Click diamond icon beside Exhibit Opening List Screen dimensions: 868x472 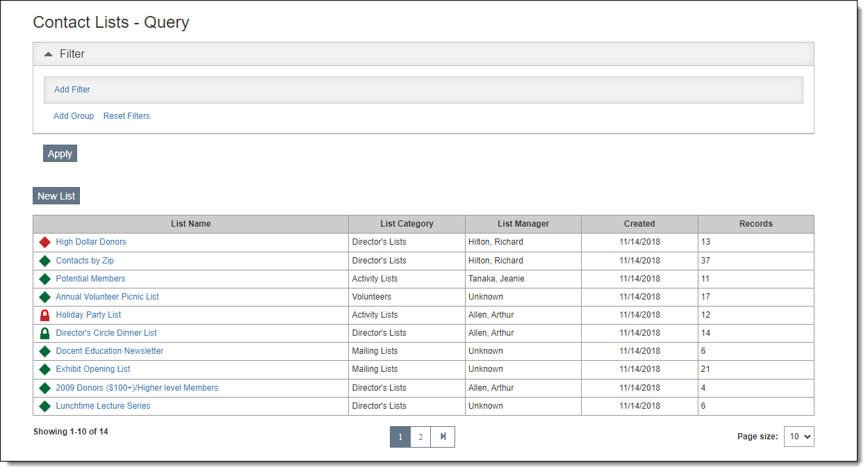pos(45,369)
